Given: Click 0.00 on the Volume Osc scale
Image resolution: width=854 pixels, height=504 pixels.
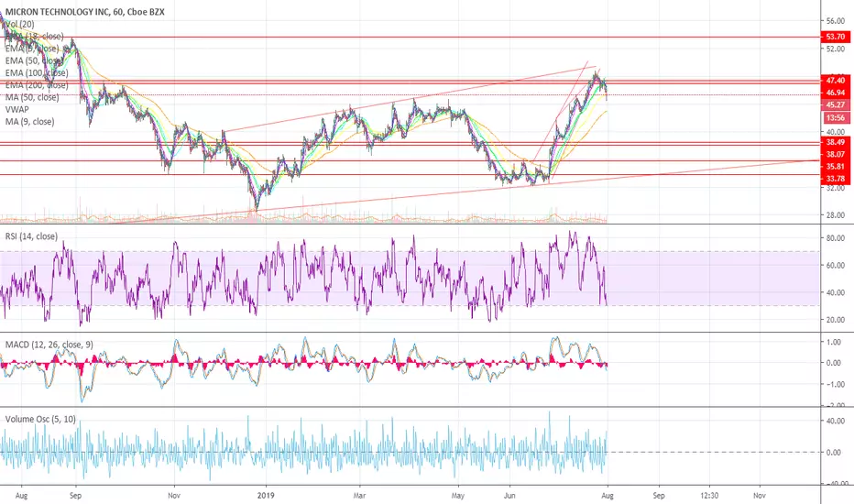Looking at the screenshot, I should (834, 453).
